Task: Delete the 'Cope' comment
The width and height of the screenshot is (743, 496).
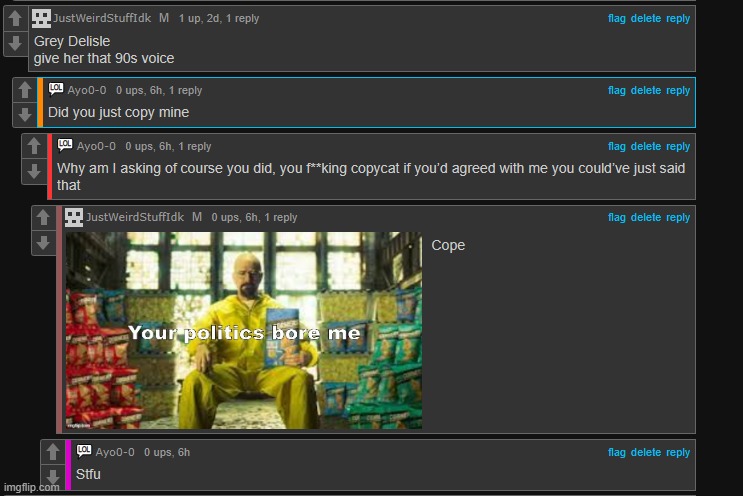Action: (645, 217)
